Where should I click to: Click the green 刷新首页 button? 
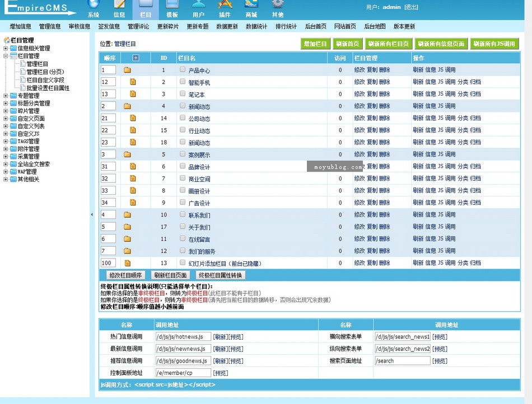[x=347, y=44]
